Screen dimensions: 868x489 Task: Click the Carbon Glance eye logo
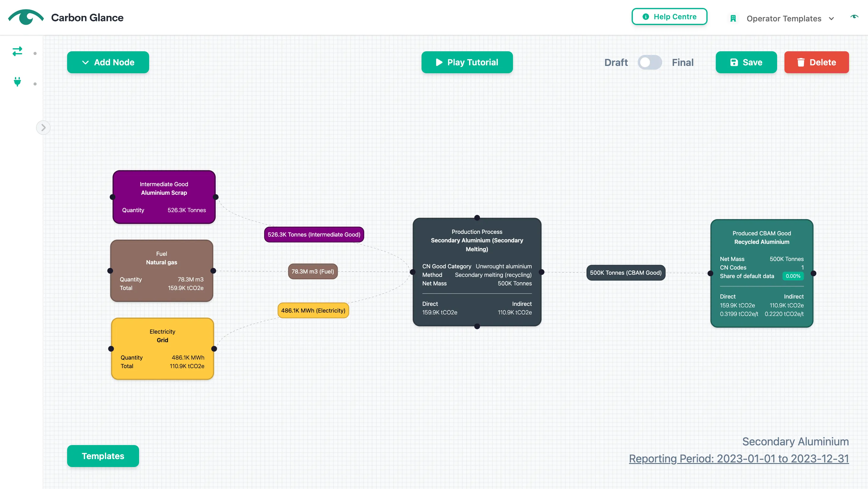click(x=26, y=17)
